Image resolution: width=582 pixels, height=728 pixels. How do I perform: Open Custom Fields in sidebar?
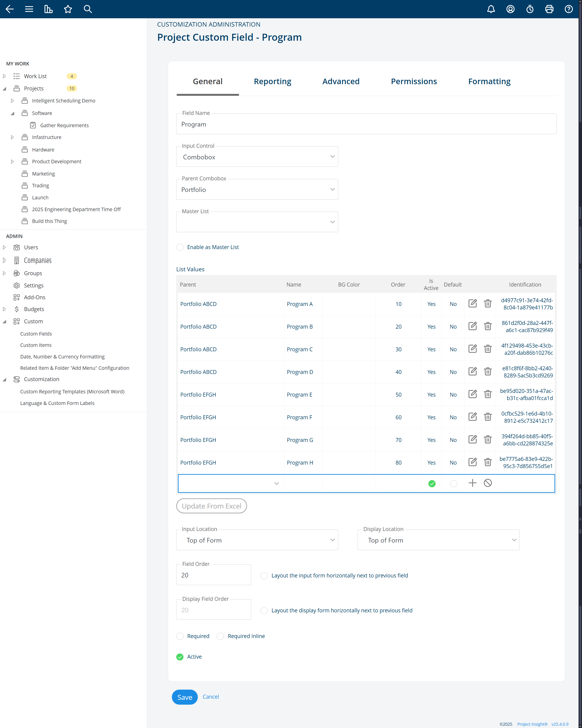click(36, 334)
